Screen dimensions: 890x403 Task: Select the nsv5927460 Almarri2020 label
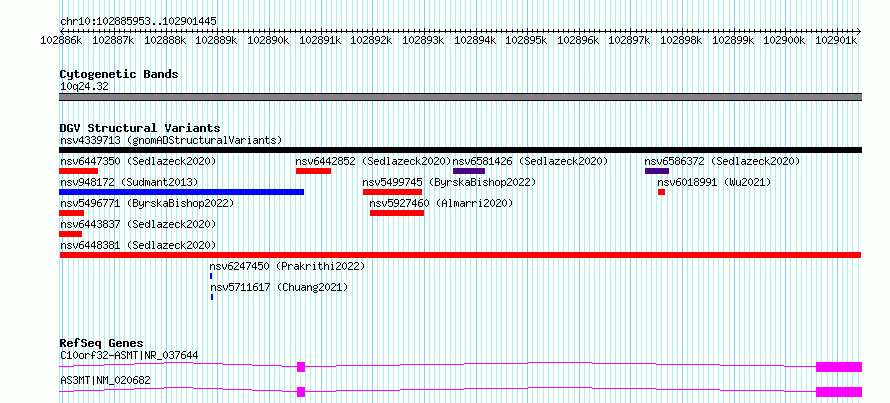(441, 204)
